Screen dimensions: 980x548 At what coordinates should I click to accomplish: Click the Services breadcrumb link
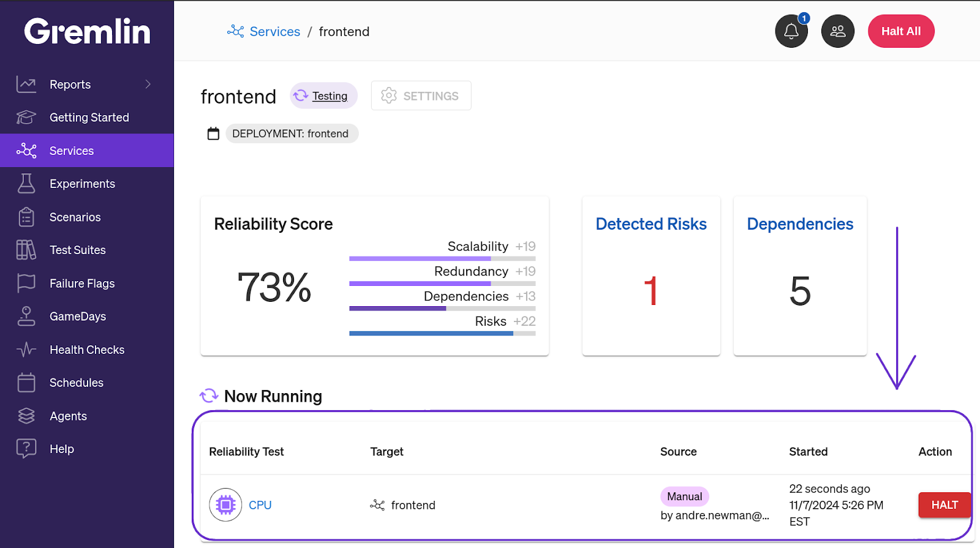[x=275, y=32]
